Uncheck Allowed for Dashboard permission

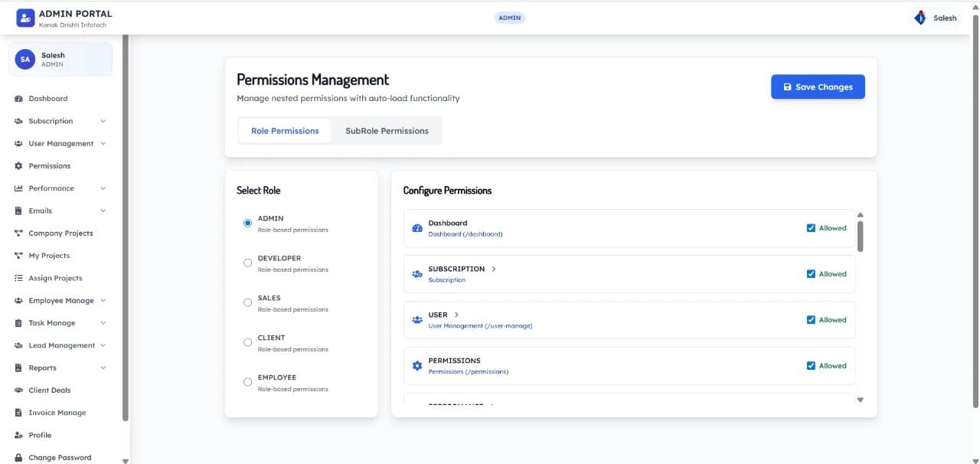click(x=811, y=227)
